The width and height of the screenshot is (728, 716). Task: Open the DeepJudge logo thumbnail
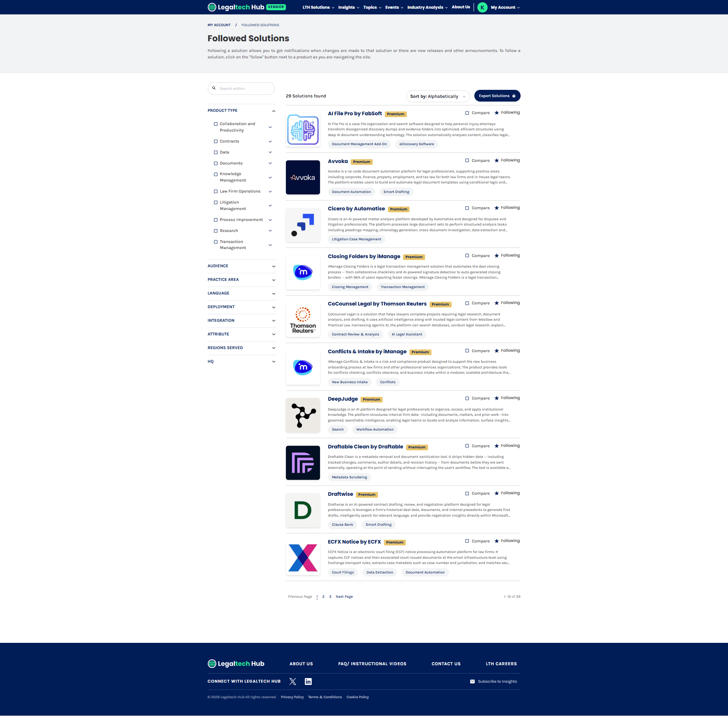tap(303, 415)
